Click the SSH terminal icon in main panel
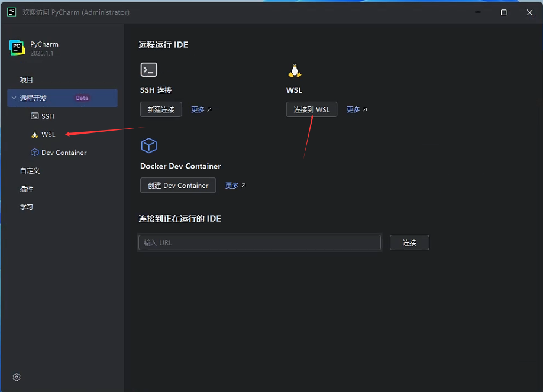The height and width of the screenshot is (392, 543). click(148, 70)
